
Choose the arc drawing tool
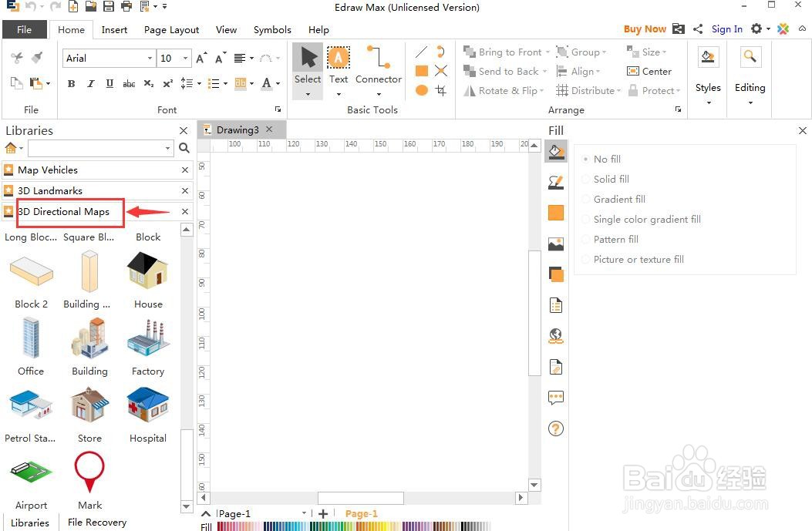pos(440,52)
